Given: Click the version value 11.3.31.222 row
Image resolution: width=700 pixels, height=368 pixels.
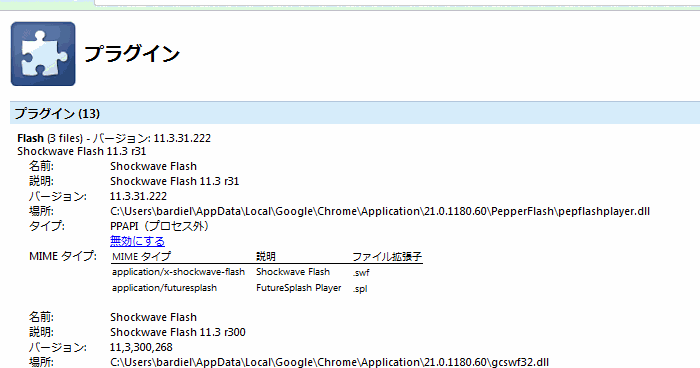Looking at the screenshot, I should [138, 196].
